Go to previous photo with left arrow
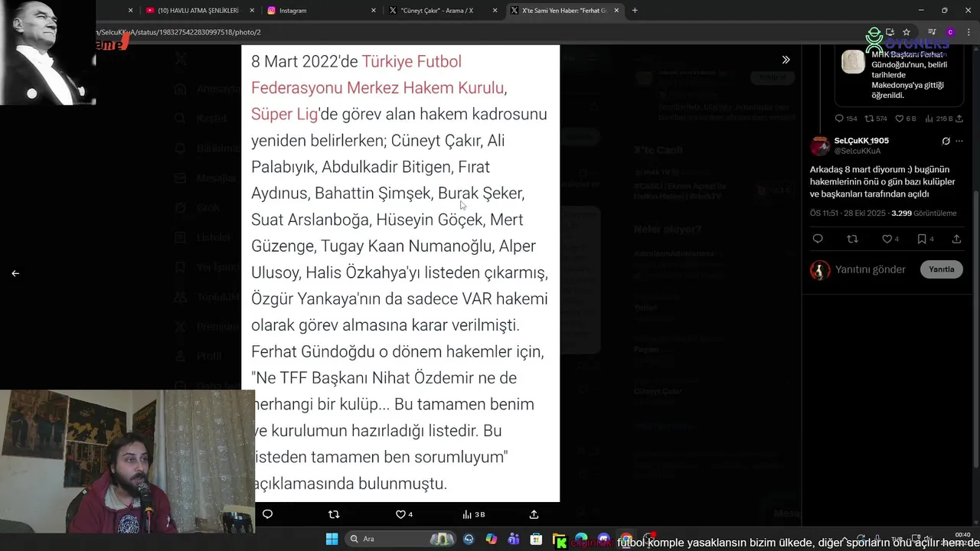 tap(15, 273)
